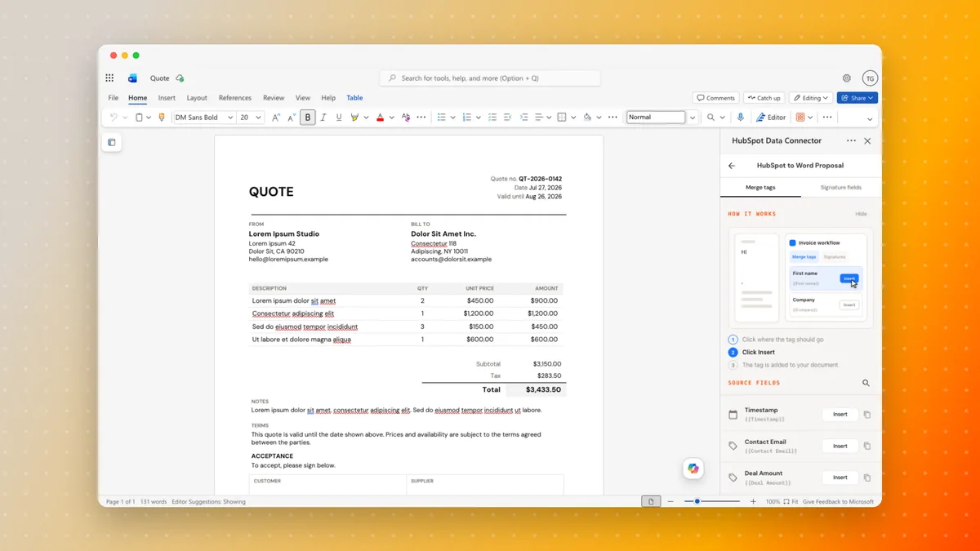This screenshot has height=551, width=980.
Task: Open more paragraph options ellipsis
Action: coord(612,118)
